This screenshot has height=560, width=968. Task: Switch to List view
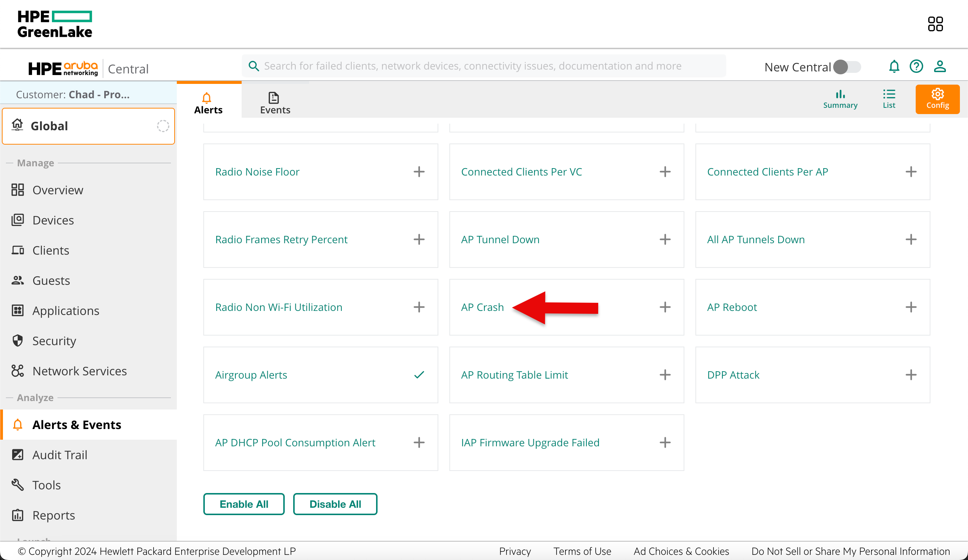[889, 99]
